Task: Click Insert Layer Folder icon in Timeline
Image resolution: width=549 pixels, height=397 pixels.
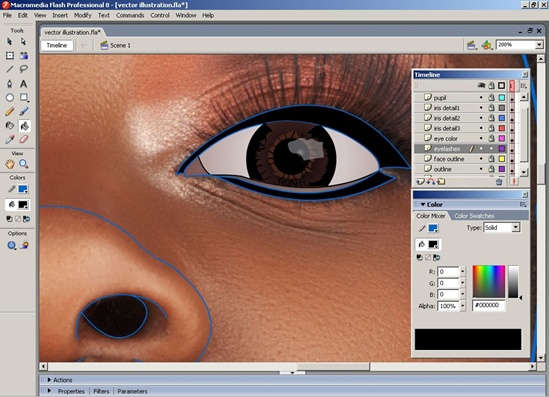Action: tap(441, 181)
